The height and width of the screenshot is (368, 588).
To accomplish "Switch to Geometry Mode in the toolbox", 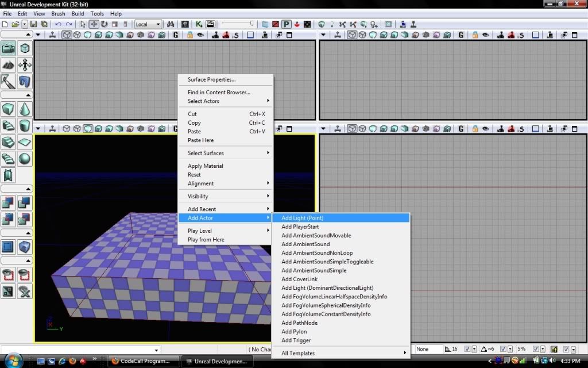I will coord(25,48).
